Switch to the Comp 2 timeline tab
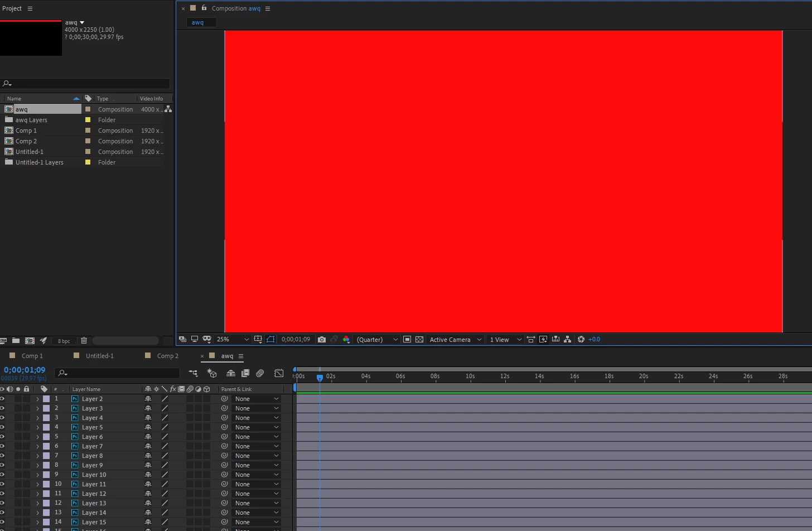Screen dimensions: 812x531 pos(167,356)
